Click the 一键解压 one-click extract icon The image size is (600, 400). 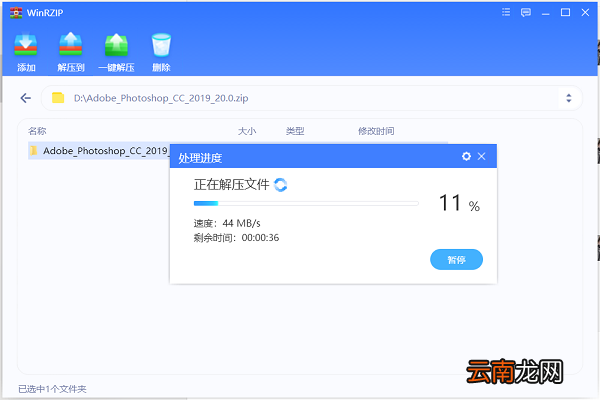pyautogui.click(x=116, y=45)
